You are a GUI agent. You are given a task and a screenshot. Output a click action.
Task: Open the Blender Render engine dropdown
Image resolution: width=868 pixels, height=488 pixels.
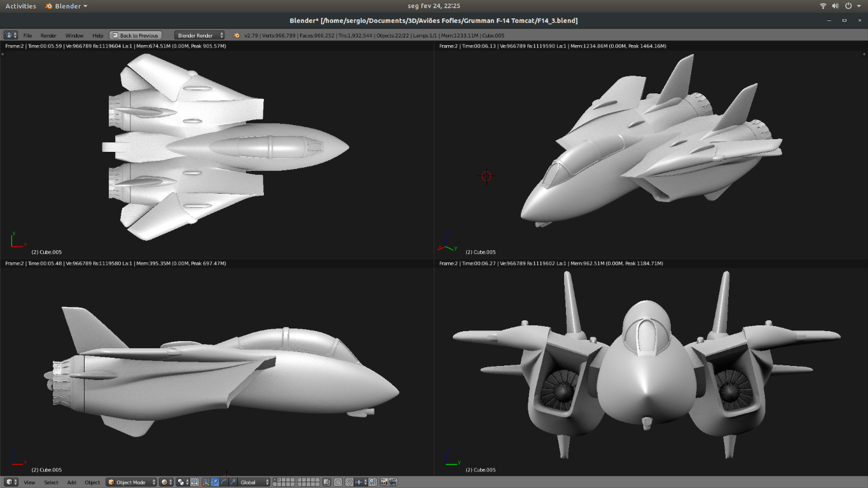[x=199, y=36]
